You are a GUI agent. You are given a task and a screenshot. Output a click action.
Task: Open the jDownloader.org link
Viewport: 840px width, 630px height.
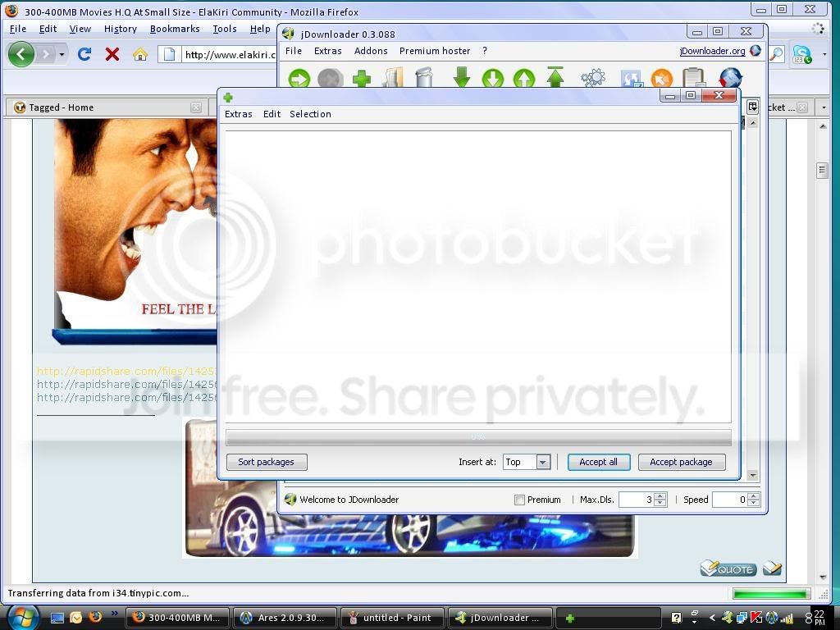point(712,51)
